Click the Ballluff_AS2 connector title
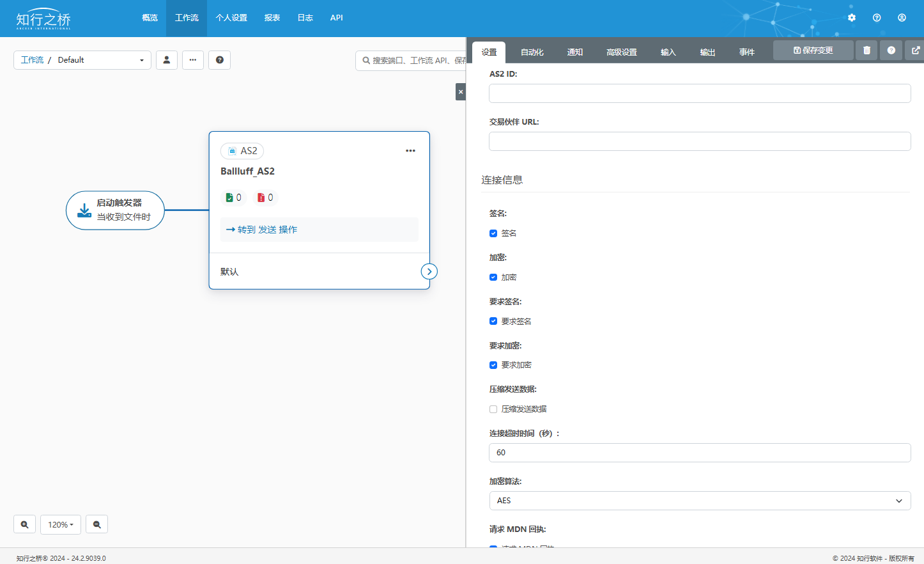The height and width of the screenshot is (564, 924). pyautogui.click(x=247, y=171)
